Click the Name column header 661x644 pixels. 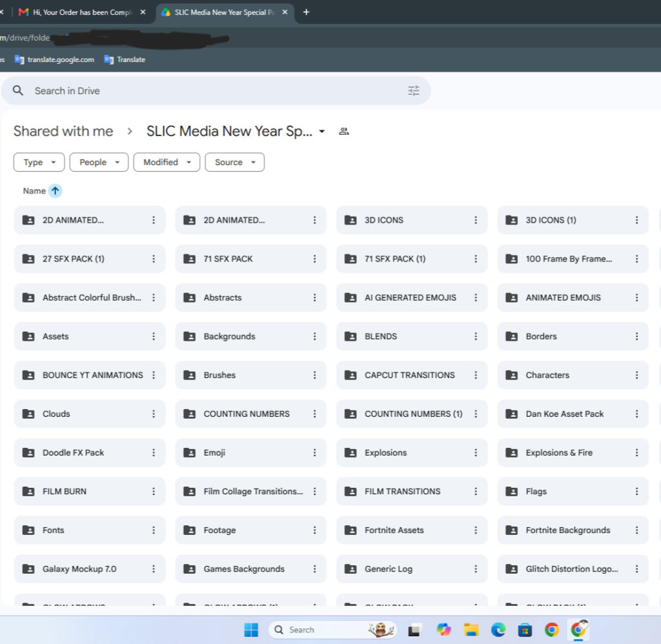(x=34, y=191)
